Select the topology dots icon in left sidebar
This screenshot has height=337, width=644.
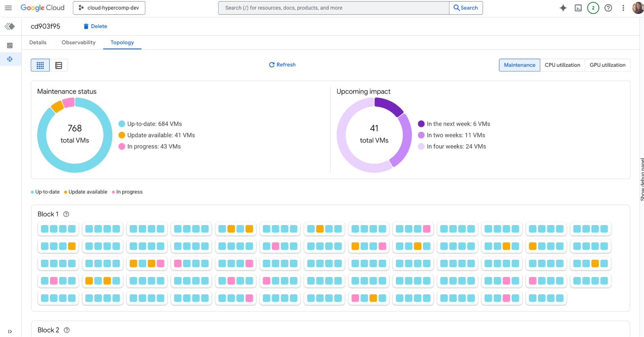click(10, 59)
